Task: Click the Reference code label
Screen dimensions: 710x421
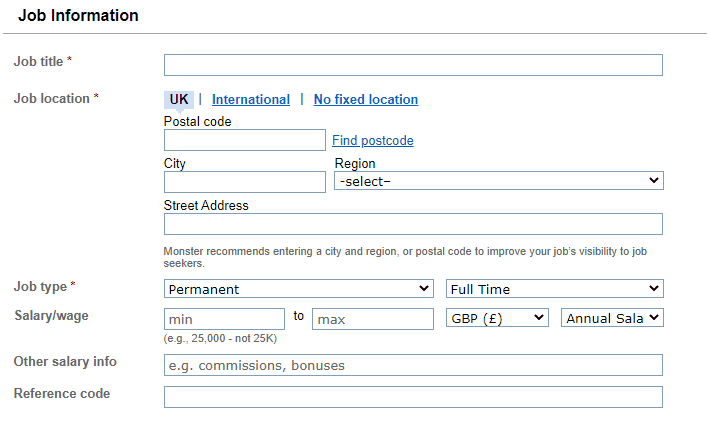Action: point(62,394)
